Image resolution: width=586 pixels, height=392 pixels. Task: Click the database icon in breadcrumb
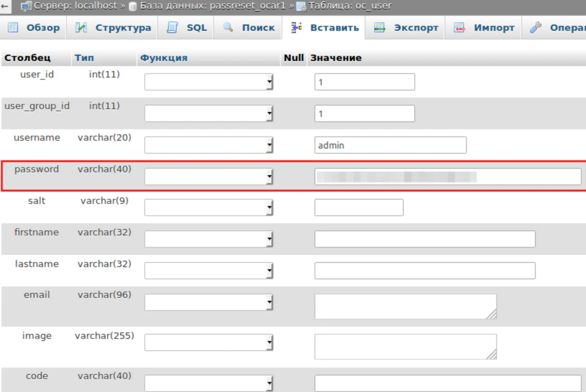click(133, 6)
